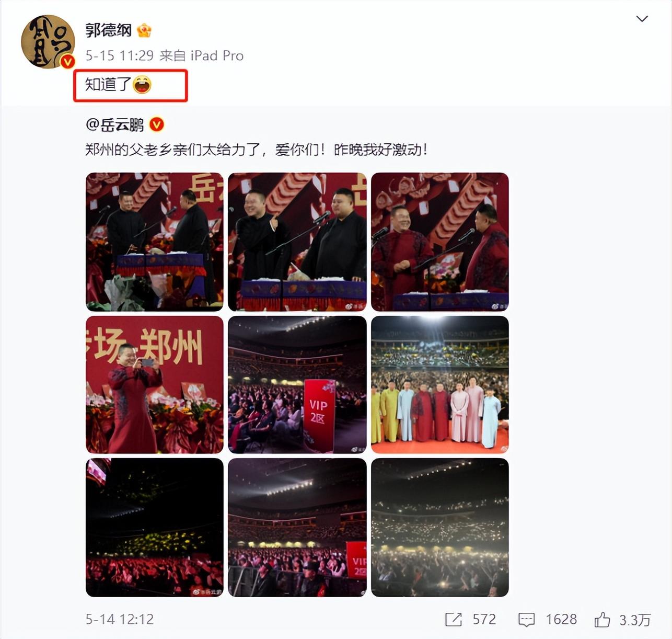The image size is (672, 639).
Task: Open comments via the speech bubble icon
Action: [x=526, y=620]
